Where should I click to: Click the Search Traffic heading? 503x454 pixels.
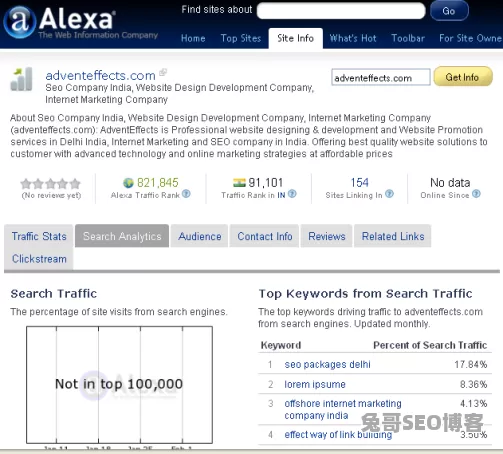pyautogui.click(x=54, y=294)
